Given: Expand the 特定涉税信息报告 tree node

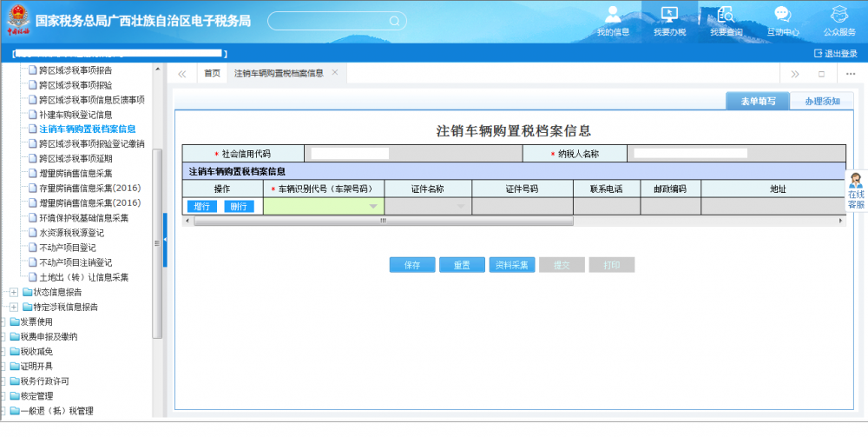Looking at the screenshot, I should pos(14,307).
